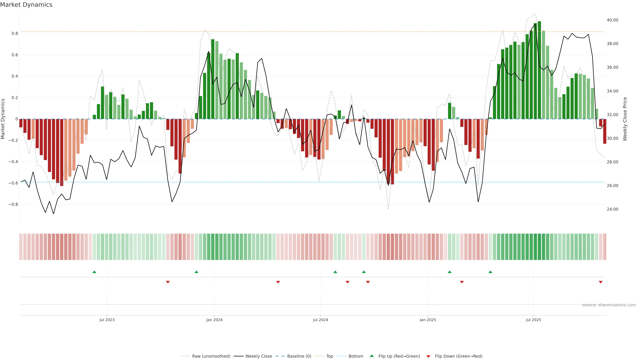Click the Jul 2025 x-axis label

tap(533, 320)
